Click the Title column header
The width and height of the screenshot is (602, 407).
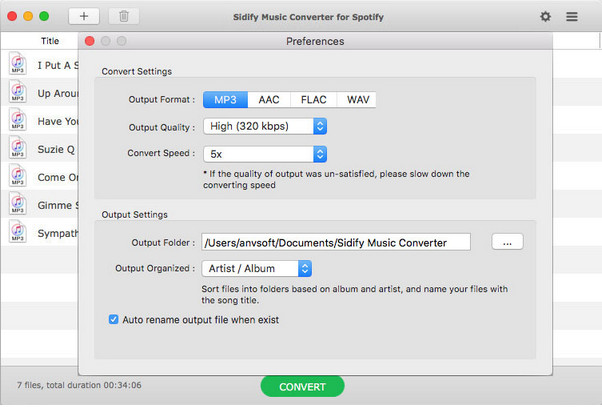50,41
